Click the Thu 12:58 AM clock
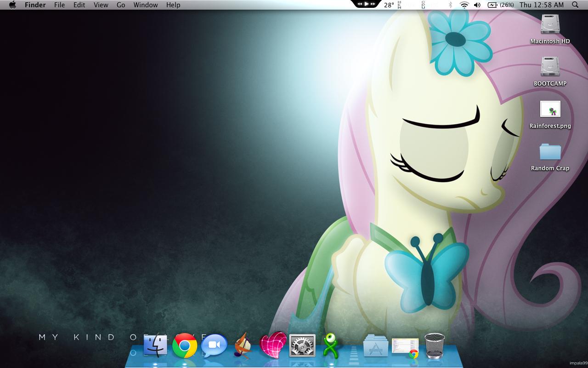The width and height of the screenshot is (588, 368). point(542,5)
